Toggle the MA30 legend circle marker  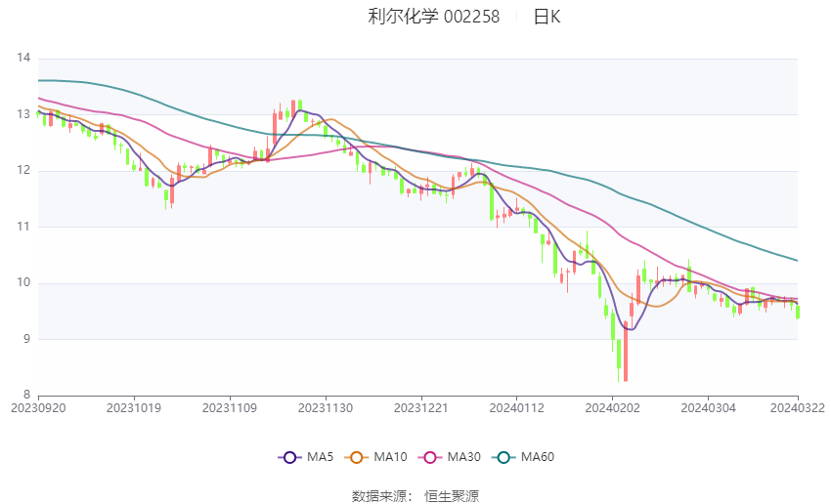(x=430, y=457)
